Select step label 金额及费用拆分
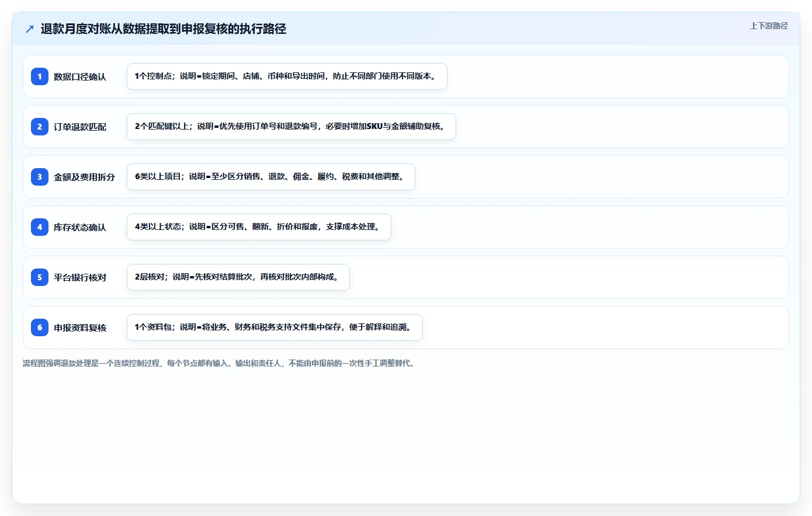This screenshot has width=812, height=516. tap(84, 177)
